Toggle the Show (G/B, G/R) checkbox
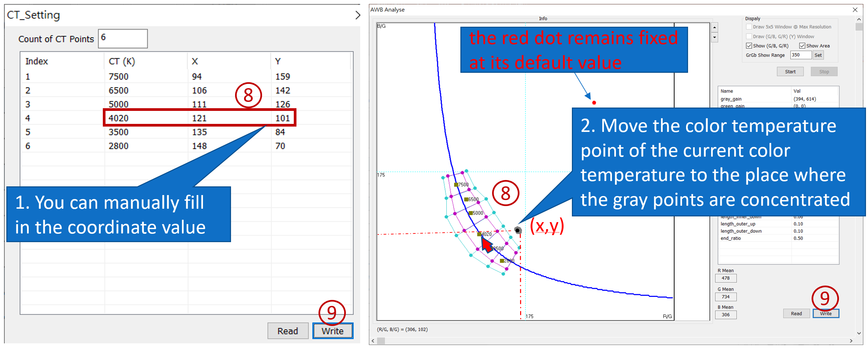This screenshot has width=868, height=348. click(749, 46)
